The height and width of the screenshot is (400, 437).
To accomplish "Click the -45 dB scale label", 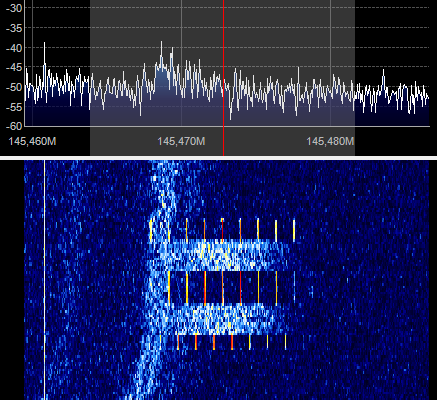I will point(14,67).
